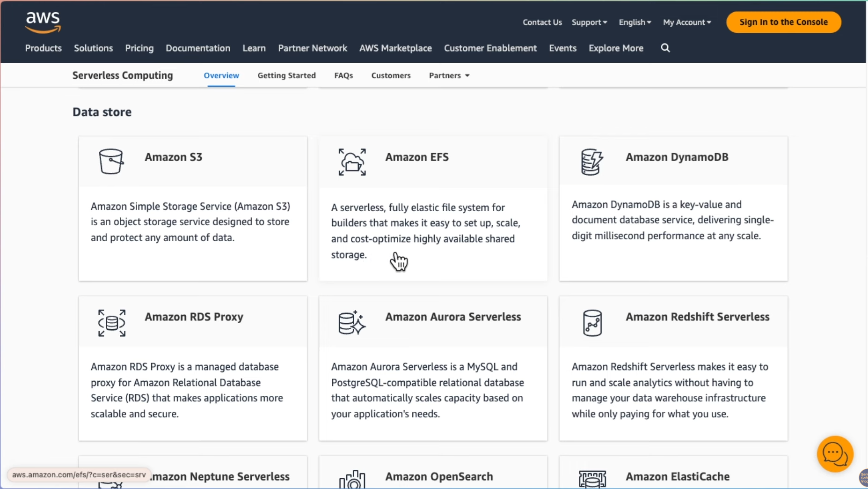Open the search magnifier icon
The image size is (868, 489).
click(x=665, y=48)
